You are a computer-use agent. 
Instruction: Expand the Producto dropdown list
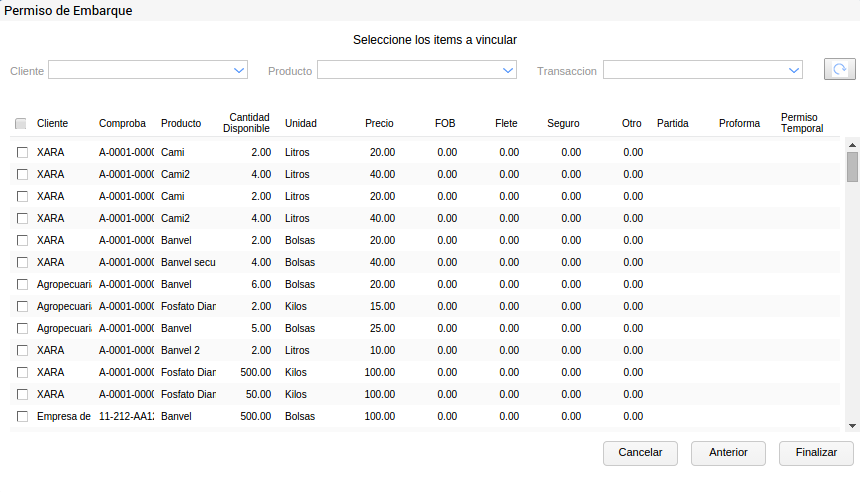pos(508,71)
